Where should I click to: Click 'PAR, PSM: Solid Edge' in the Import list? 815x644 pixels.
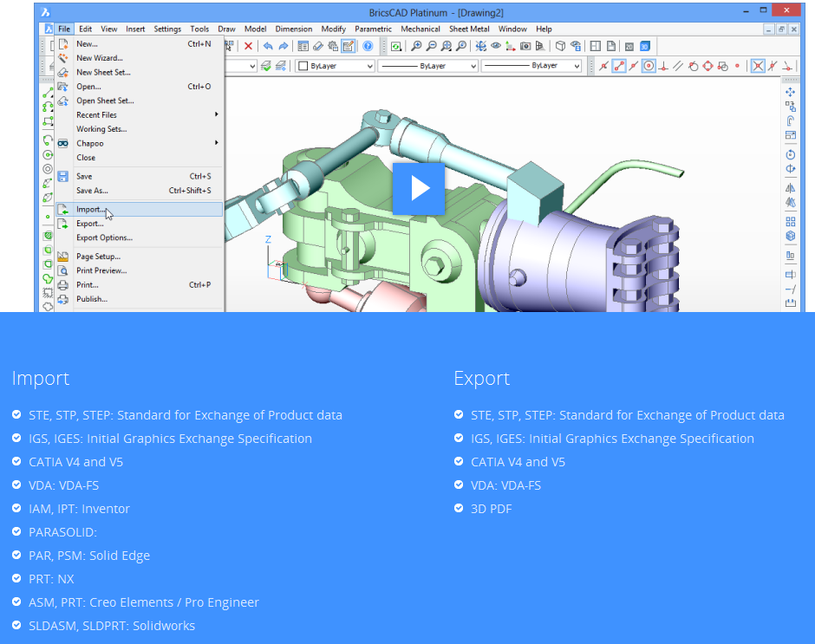89,556
